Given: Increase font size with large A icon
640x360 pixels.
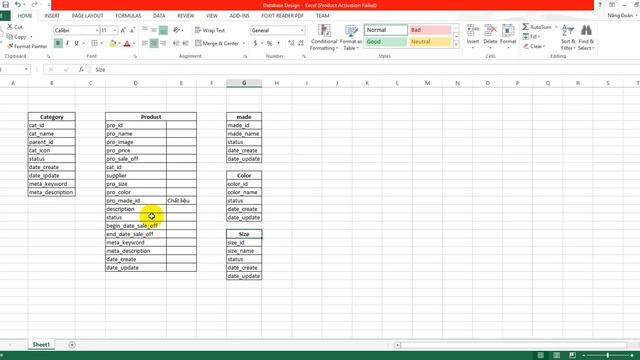Looking at the screenshot, I should 123,30.
